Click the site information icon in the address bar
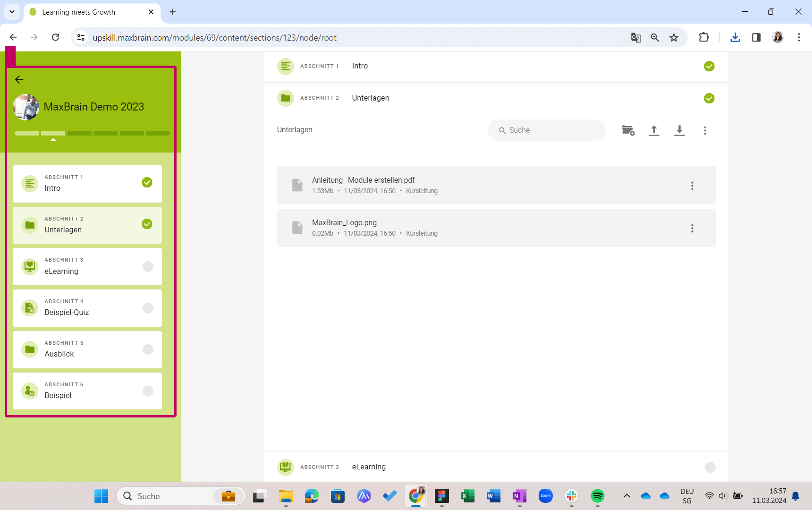This screenshot has height=510, width=812. coord(81,37)
